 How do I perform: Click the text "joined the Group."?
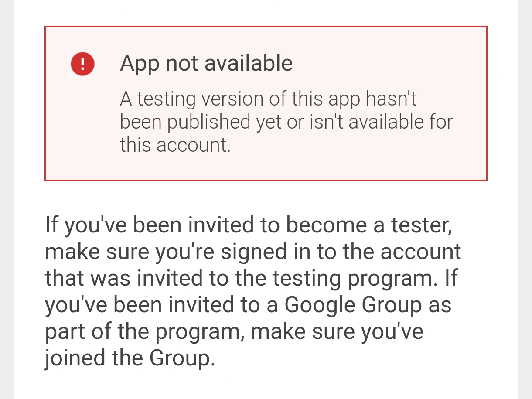(130, 358)
